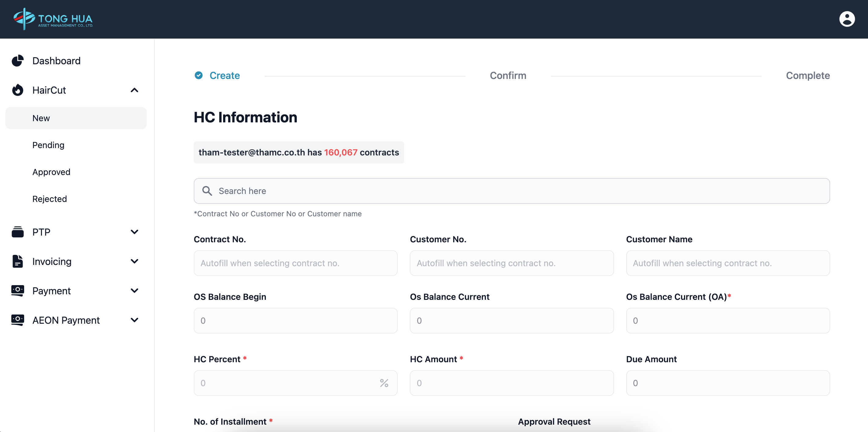868x432 pixels.
Task: Expand the Invoicing menu chevron
Action: [134, 261]
